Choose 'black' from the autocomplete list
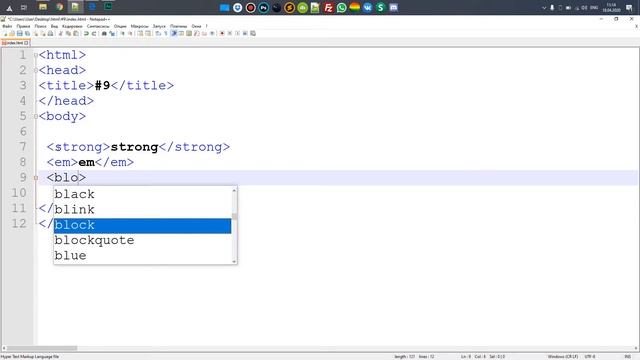 click(x=142, y=194)
